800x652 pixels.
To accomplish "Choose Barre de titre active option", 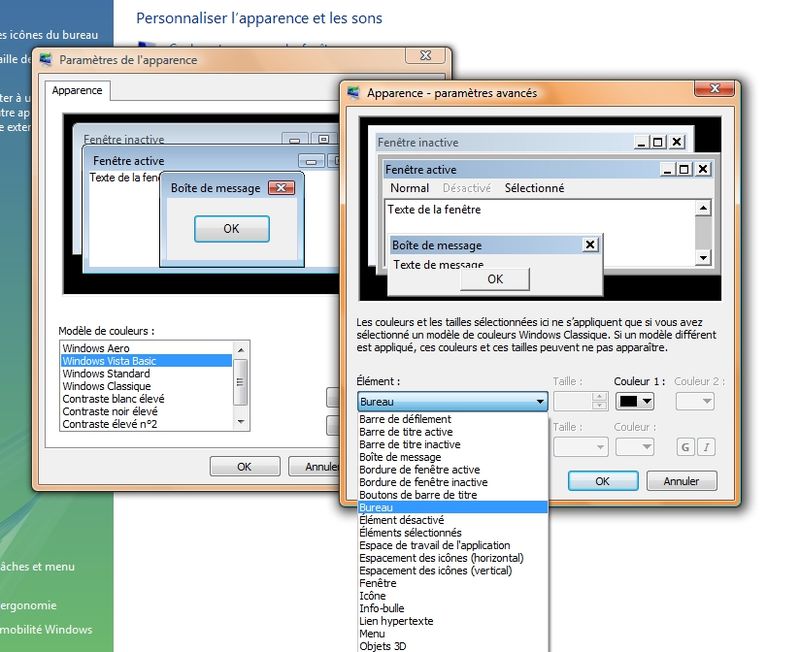I will coord(453,432).
